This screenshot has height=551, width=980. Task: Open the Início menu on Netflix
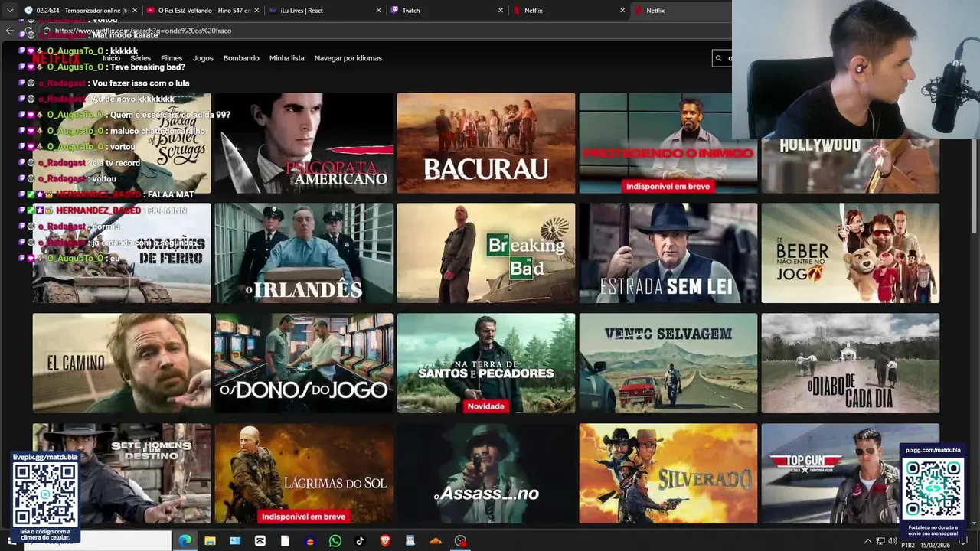112,58
